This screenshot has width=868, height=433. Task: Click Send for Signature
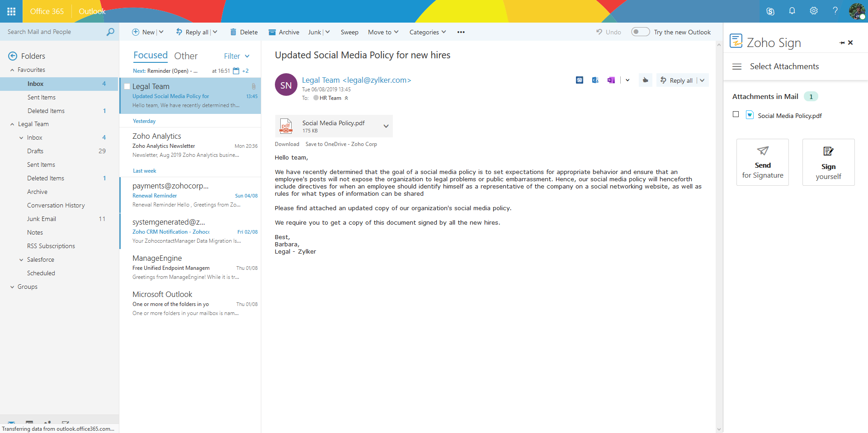pyautogui.click(x=763, y=162)
